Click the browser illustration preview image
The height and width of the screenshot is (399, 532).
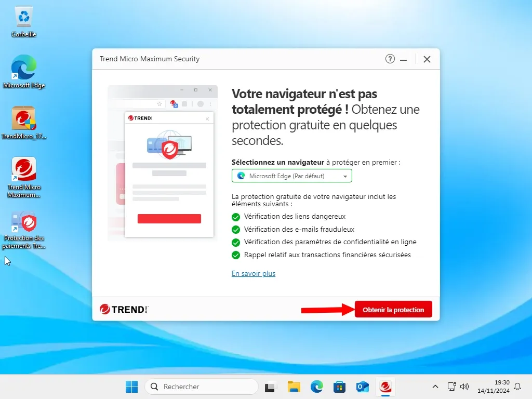[163, 163]
